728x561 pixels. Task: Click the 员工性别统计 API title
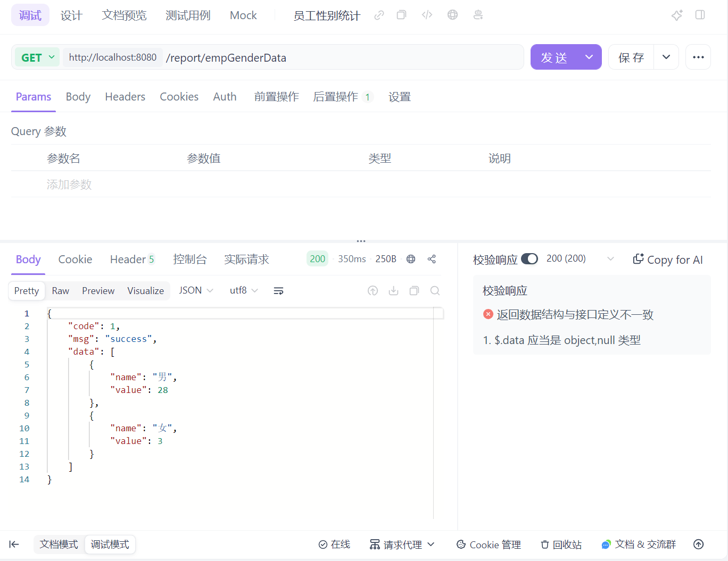327,15
